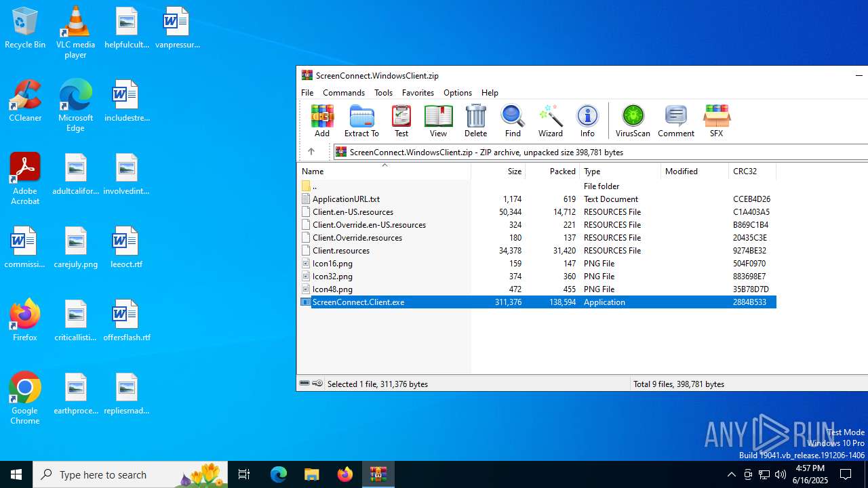Viewport: 868px width, 488px height.
Task: Click the Test archive icon
Action: pyautogui.click(x=401, y=121)
